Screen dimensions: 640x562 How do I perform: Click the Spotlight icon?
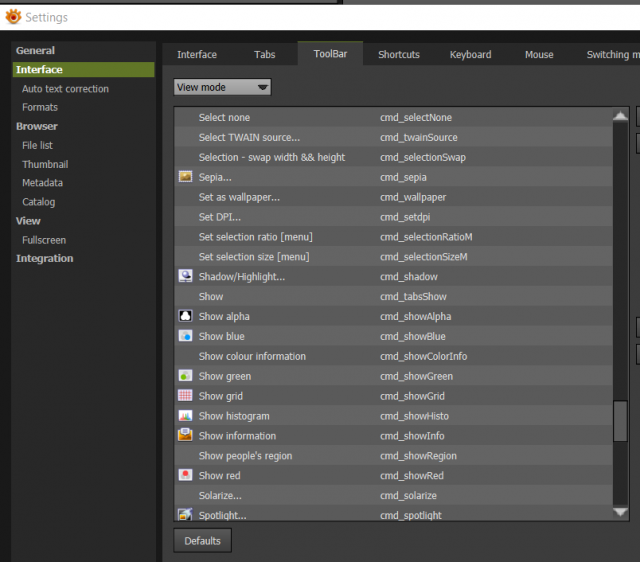(x=185, y=514)
